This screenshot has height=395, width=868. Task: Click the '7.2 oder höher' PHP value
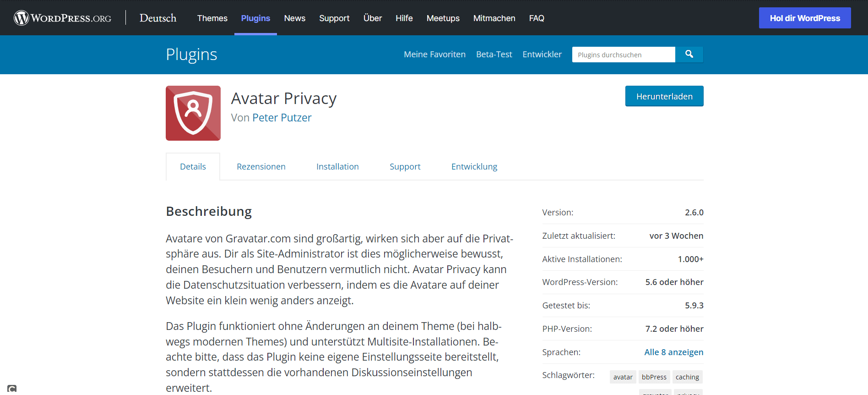coord(674,329)
